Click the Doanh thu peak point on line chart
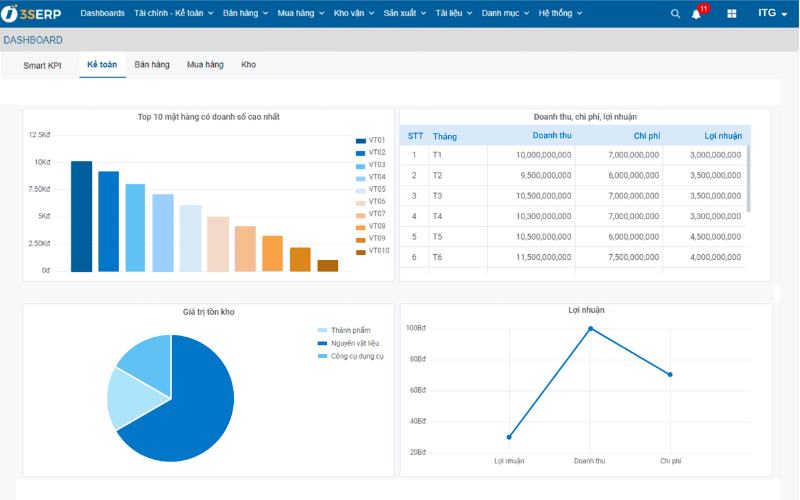The height and width of the screenshot is (500, 800). point(590,329)
